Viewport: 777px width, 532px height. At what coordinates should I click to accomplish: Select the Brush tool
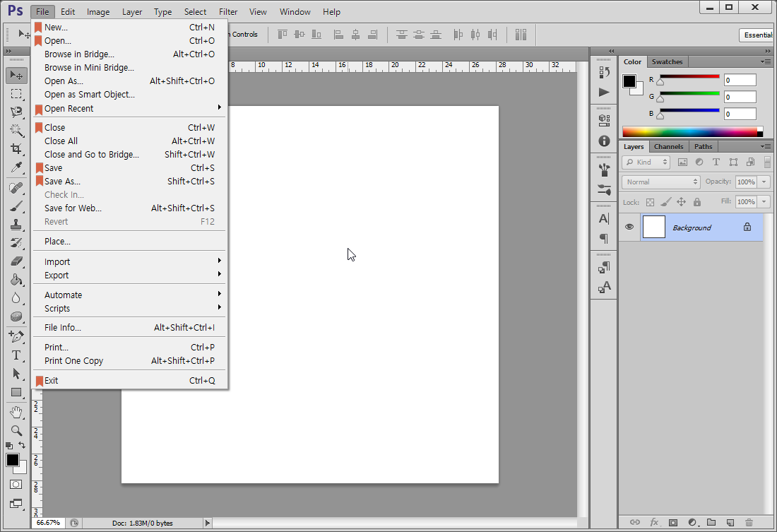pyautogui.click(x=16, y=206)
